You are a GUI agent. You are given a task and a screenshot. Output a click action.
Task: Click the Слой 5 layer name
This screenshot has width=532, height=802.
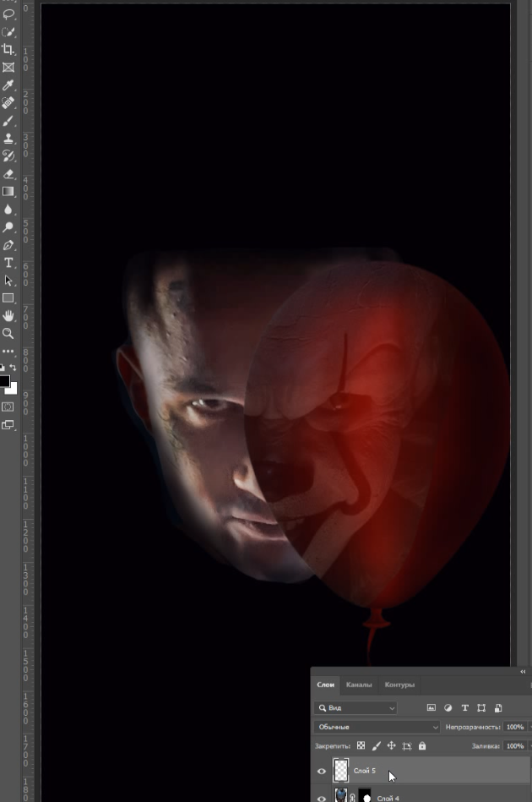(x=364, y=770)
